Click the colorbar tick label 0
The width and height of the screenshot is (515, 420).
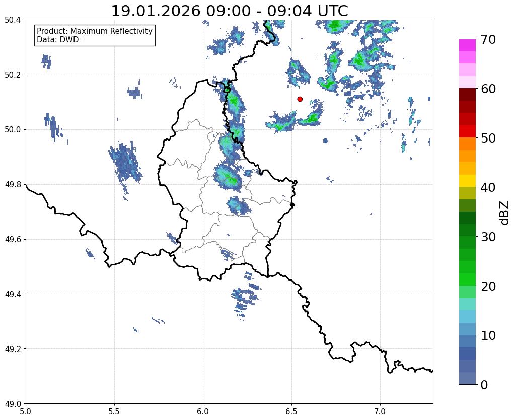click(x=484, y=385)
